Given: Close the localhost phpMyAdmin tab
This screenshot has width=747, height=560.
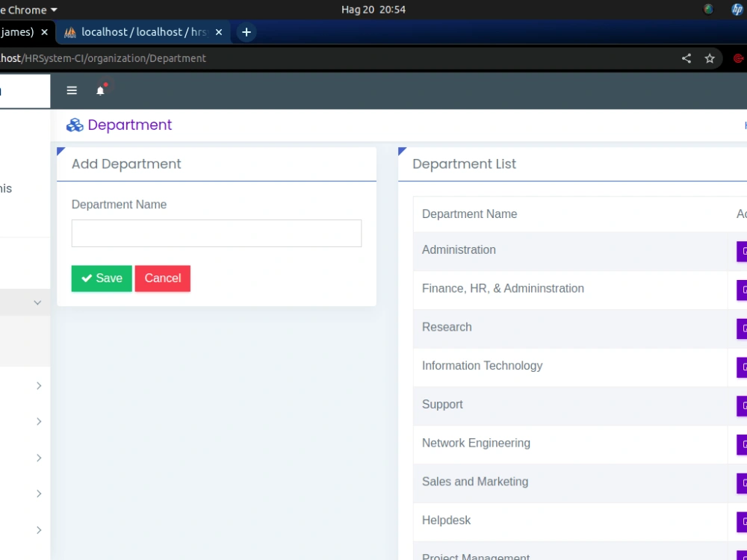Looking at the screenshot, I should pos(219,32).
